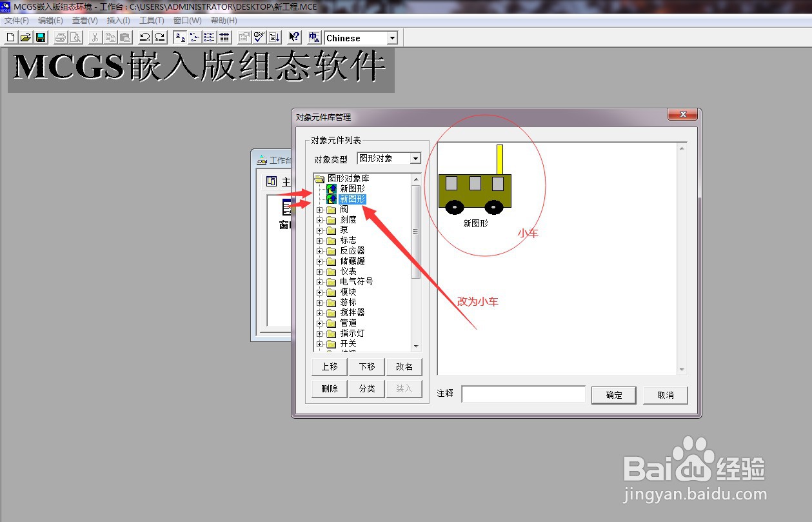Expand the 标志 folder node
The image size is (812, 522).
320,241
